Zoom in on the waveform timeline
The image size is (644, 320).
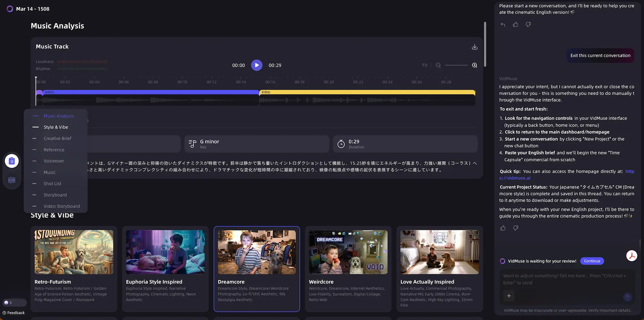[474, 65]
